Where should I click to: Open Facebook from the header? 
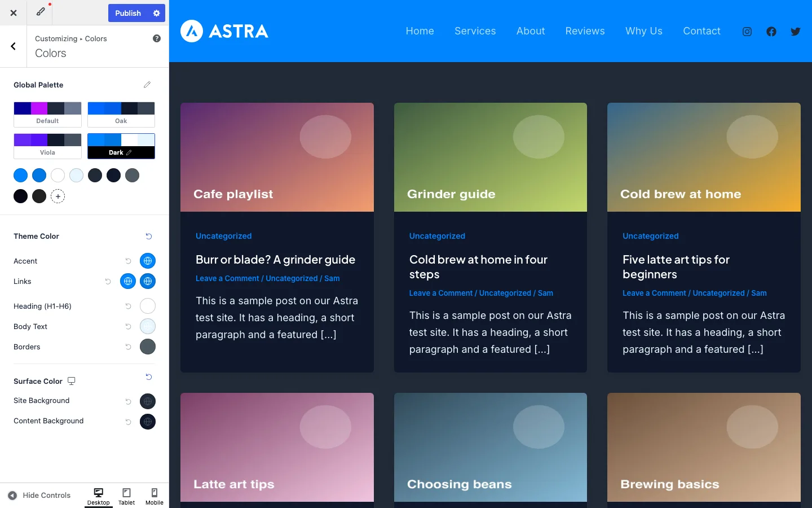[x=771, y=32]
